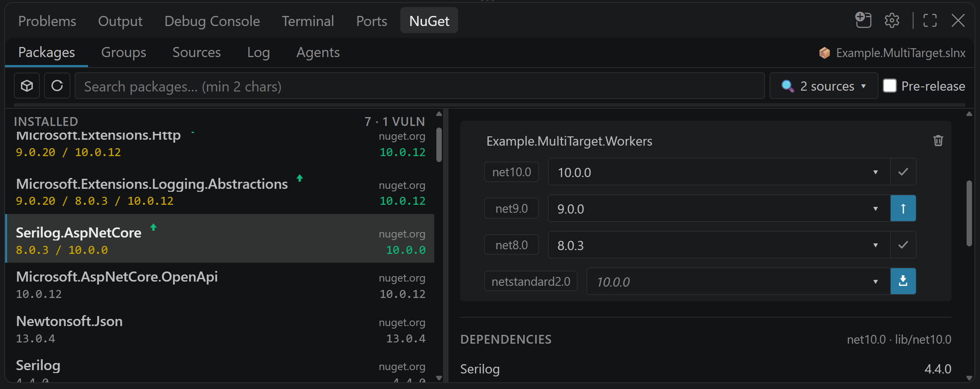
Task: Open the 2 sources dropdown
Action: coord(824,86)
